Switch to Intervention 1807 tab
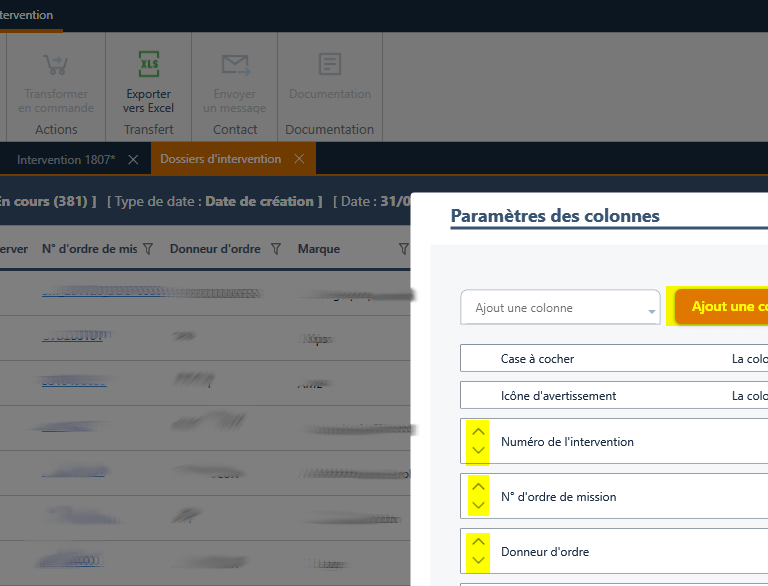 click(66, 160)
